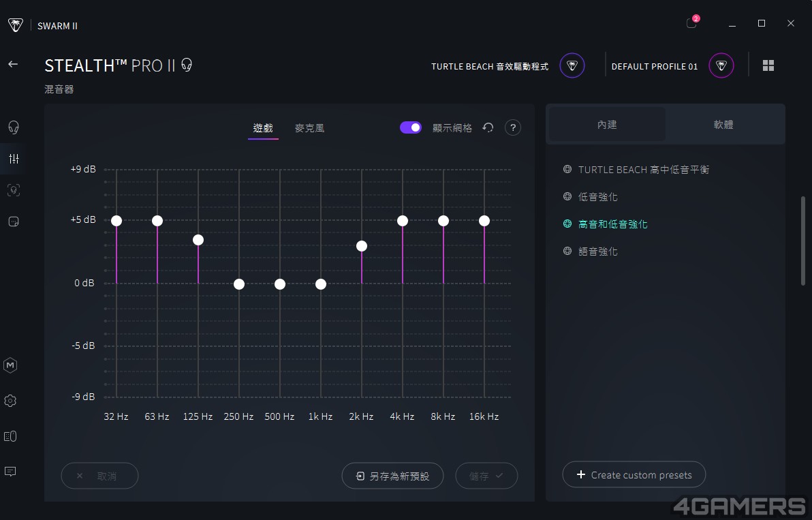
Task: Go back with the left arrow icon
Action: [13, 64]
